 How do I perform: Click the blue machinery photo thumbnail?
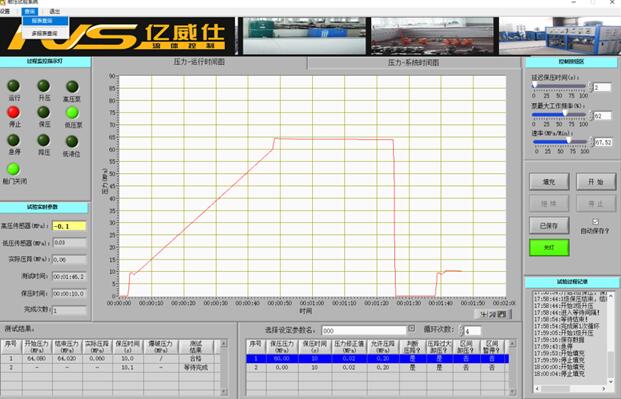[560, 36]
